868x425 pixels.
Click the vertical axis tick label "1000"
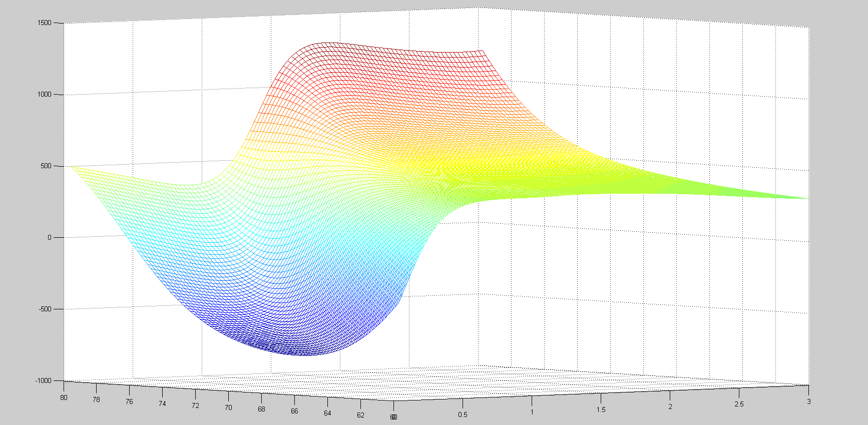click(x=45, y=95)
